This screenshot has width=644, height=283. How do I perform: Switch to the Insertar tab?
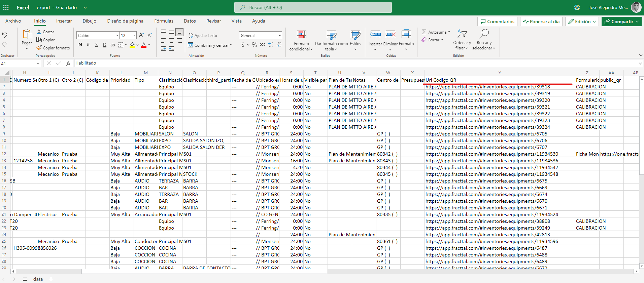(x=64, y=21)
